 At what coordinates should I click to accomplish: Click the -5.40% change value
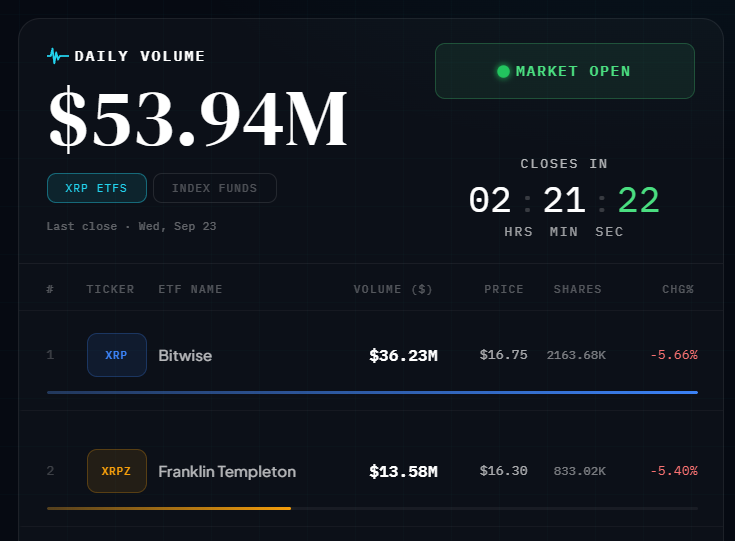coord(674,471)
